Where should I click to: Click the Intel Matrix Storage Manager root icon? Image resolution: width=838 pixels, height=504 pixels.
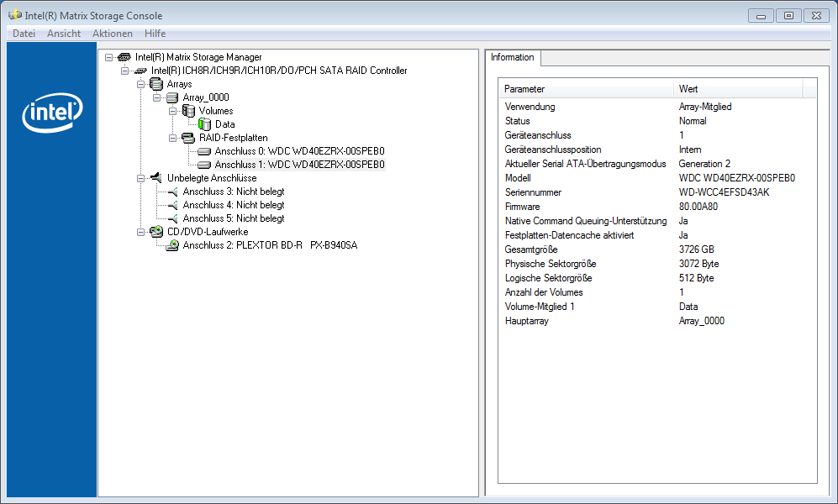(124, 57)
